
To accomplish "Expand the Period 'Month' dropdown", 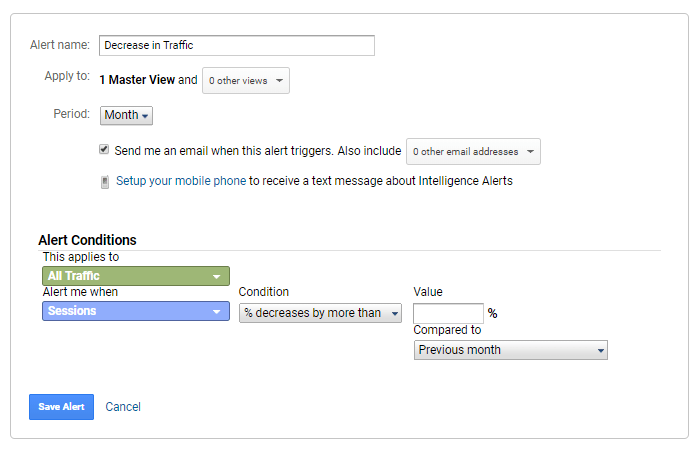I will pyautogui.click(x=126, y=115).
